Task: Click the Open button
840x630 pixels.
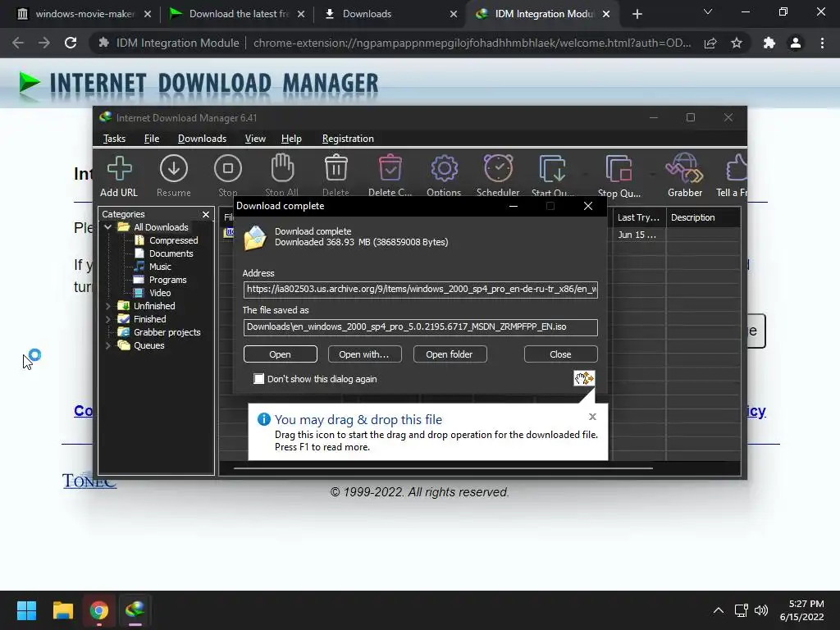Action: [x=281, y=354]
